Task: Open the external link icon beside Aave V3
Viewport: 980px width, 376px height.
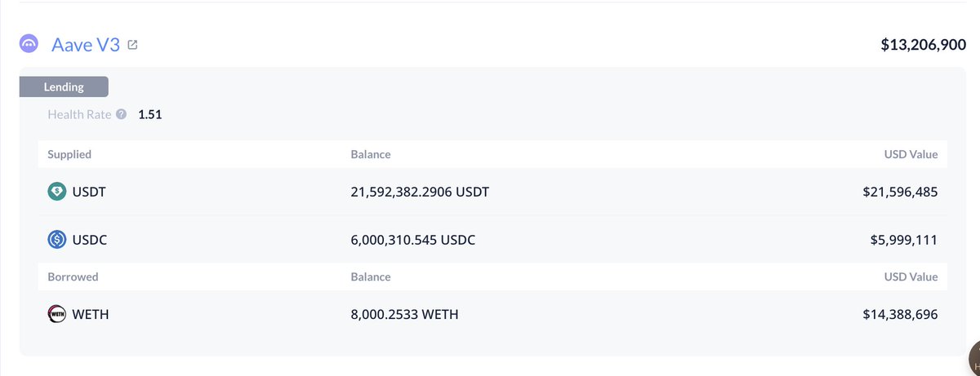Action: (x=133, y=46)
